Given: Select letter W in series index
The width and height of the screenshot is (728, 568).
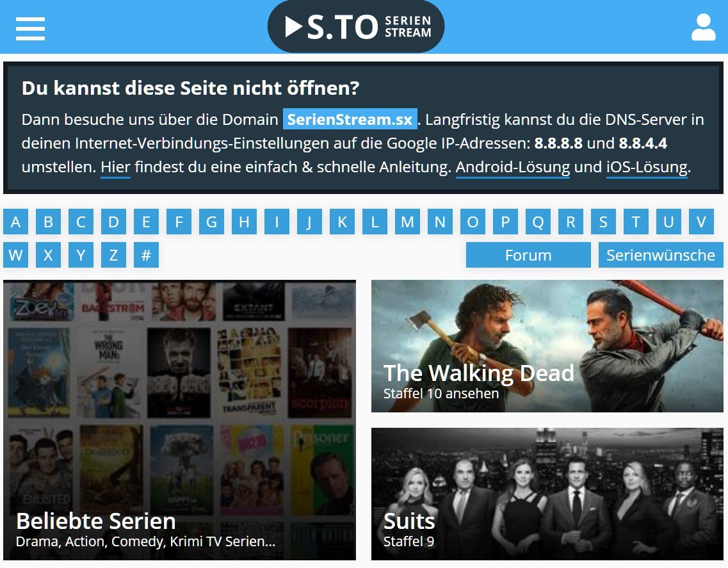Looking at the screenshot, I should (16, 255).
